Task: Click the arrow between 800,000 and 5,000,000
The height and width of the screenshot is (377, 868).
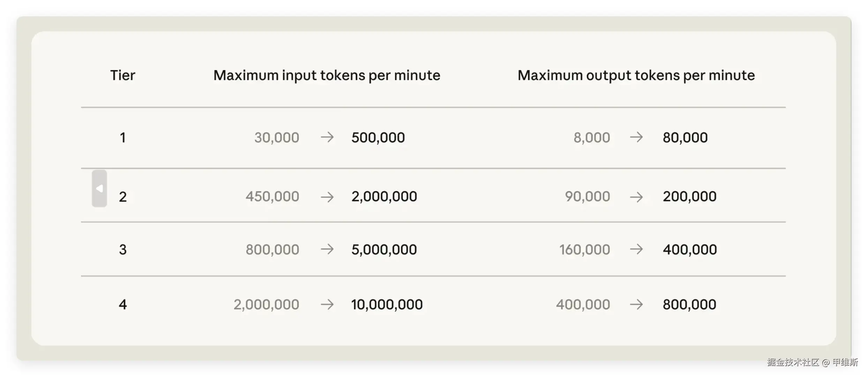Action: coord(327,249)
